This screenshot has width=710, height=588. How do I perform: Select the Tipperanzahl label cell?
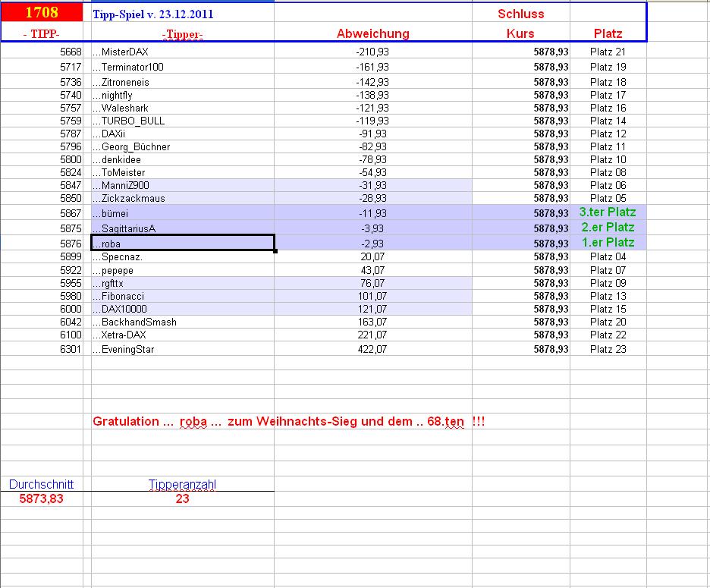click(182, 483)
